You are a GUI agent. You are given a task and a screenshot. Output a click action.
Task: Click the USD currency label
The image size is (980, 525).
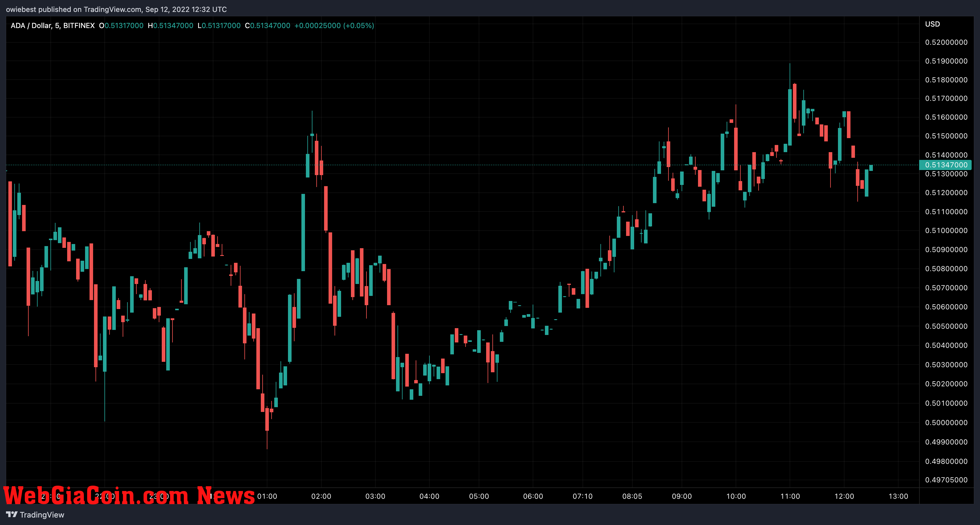click(x=933, y=24)
